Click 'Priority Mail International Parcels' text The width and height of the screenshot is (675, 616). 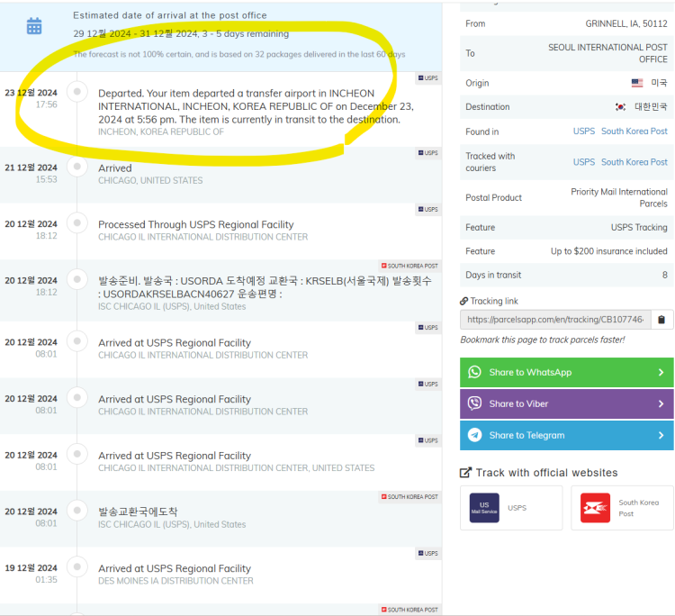pos(619,198)
